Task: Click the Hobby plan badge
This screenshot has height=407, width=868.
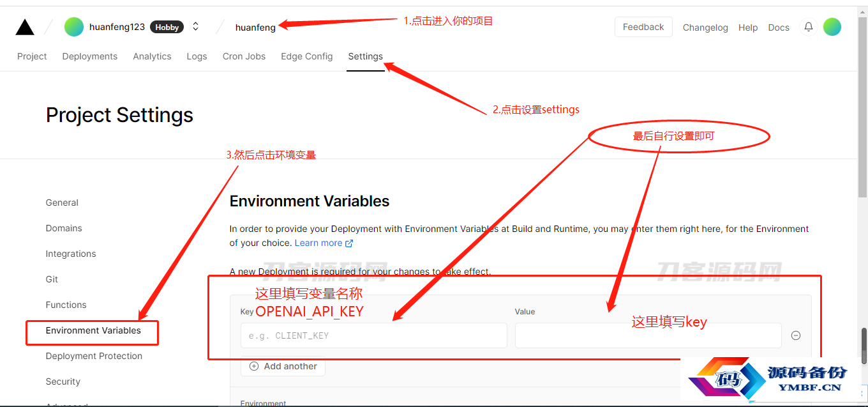Action: pos(167,27)
